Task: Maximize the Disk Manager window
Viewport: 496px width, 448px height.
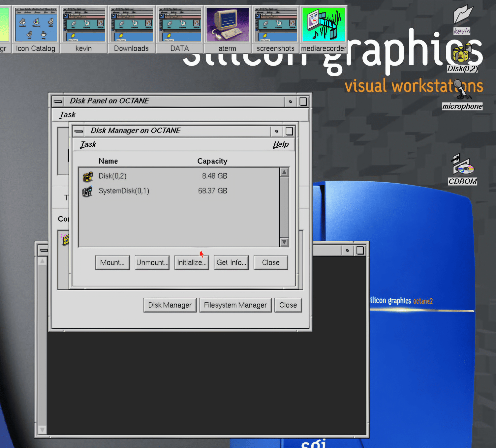Action: click(x=289, y=131)
